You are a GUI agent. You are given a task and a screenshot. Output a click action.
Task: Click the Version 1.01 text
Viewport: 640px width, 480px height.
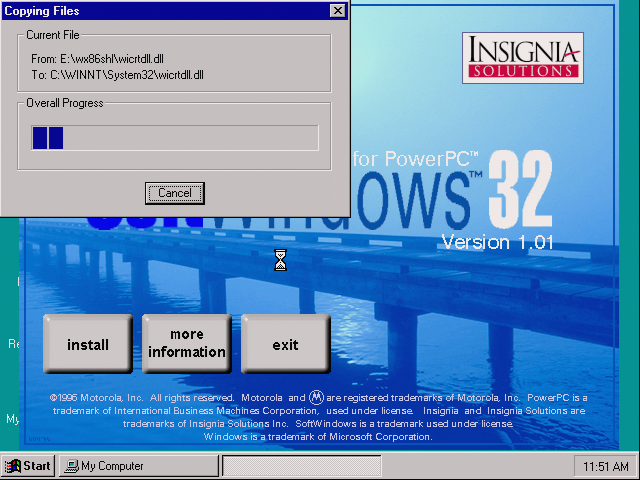click(497, 242)
